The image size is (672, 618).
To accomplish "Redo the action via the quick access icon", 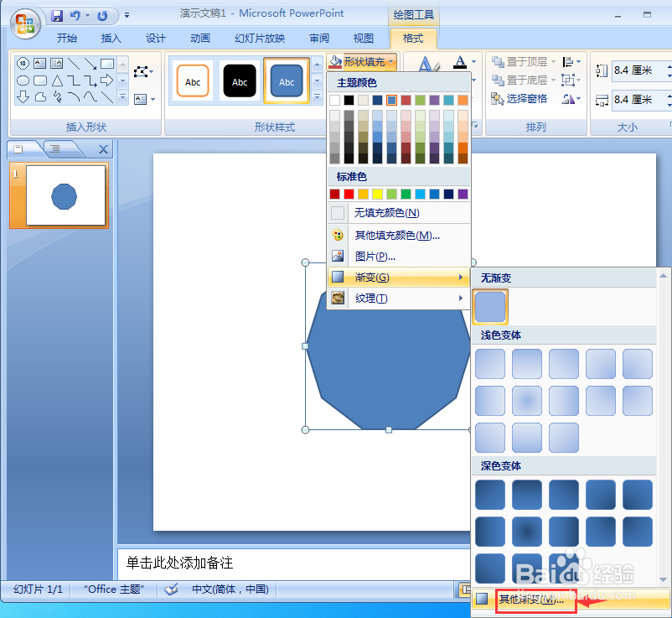I will [102, 16].
